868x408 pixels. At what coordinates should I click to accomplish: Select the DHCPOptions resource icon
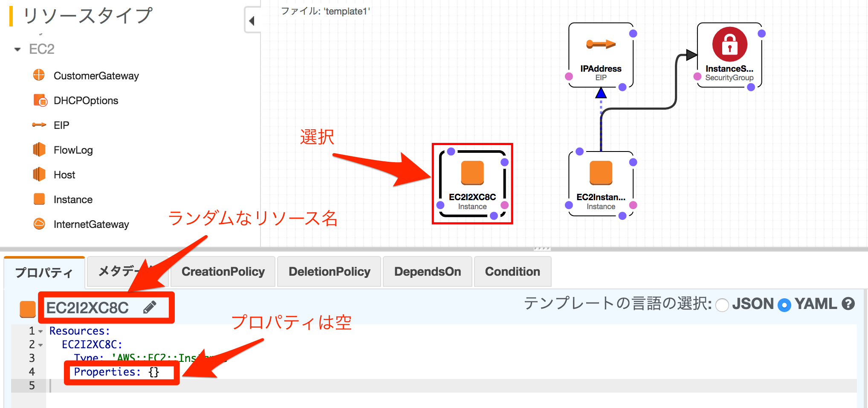tap(40, 100)
